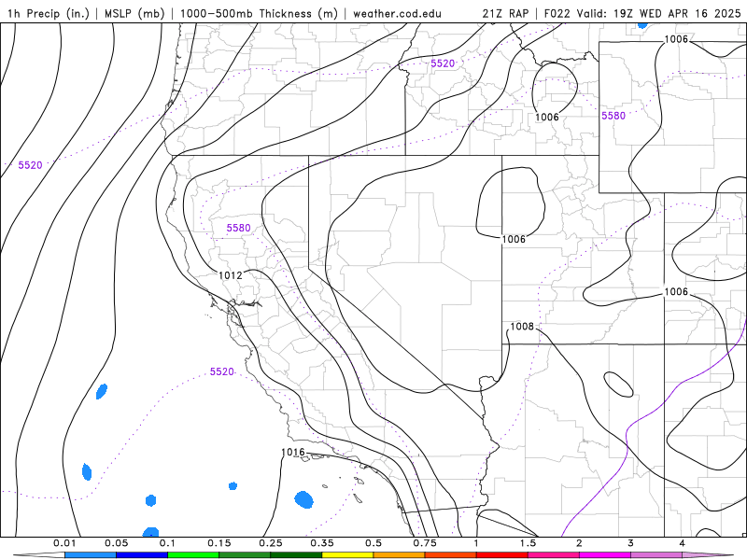The height and width of the screenshot is (560, 747).
Task: Pick the bright green 0.1 color swatch
Action: (193, 555)
